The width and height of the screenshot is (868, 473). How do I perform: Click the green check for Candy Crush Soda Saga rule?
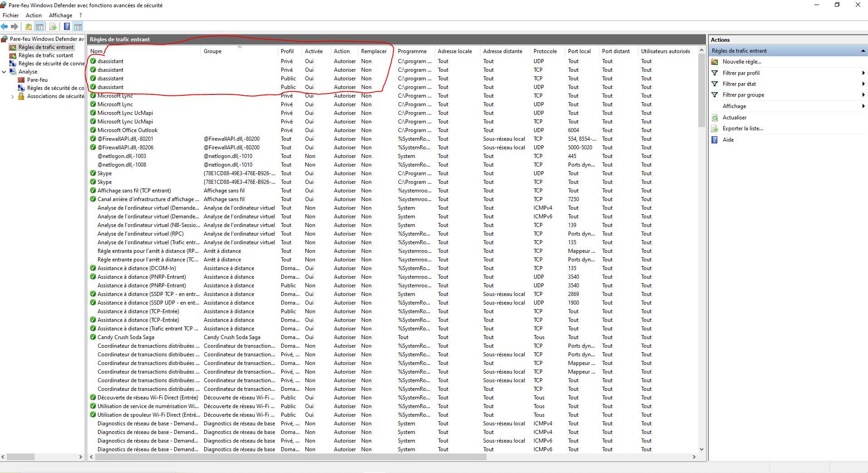tap(93, 337)
